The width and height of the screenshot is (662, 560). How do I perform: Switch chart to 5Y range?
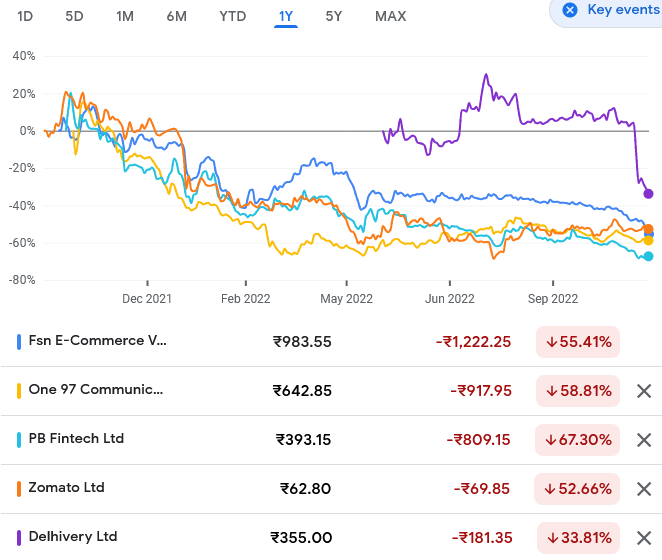[334, 16]
